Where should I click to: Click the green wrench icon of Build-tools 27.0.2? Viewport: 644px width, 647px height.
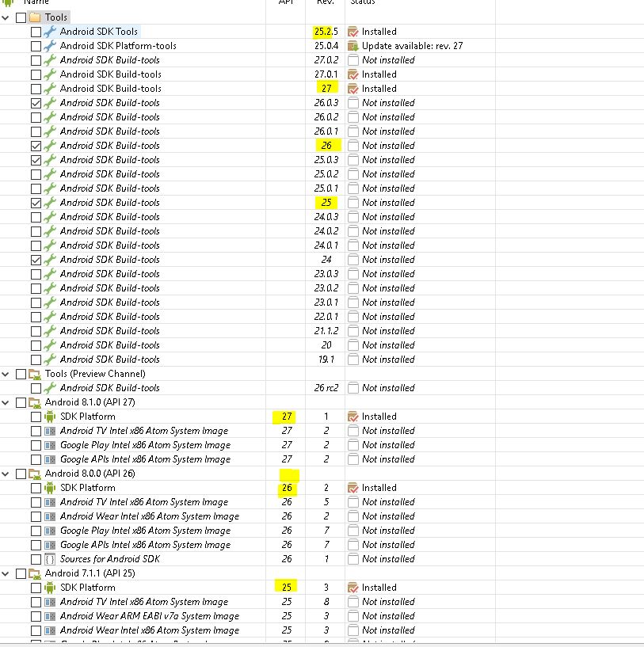[50, 60]
